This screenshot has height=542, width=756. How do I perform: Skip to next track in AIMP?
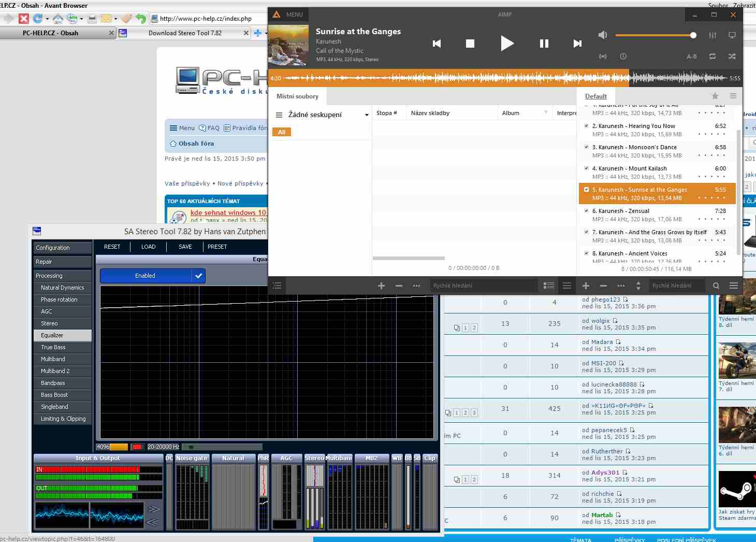577,44
